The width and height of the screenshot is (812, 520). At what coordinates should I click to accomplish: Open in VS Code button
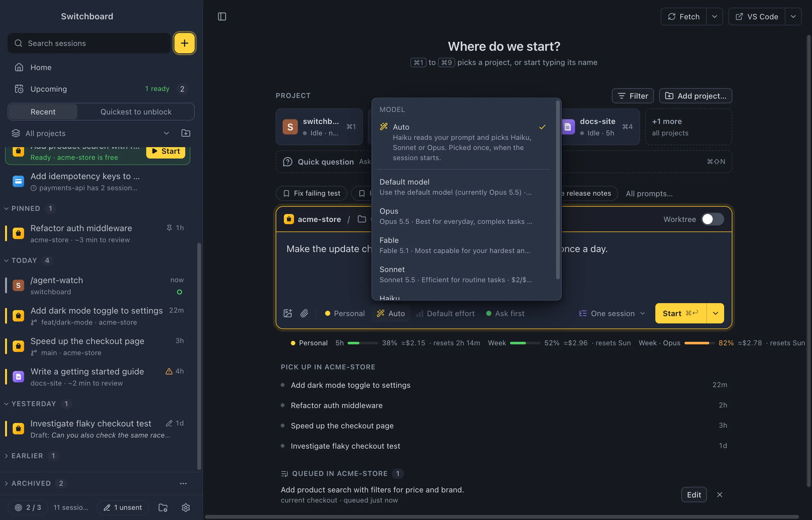756,16
